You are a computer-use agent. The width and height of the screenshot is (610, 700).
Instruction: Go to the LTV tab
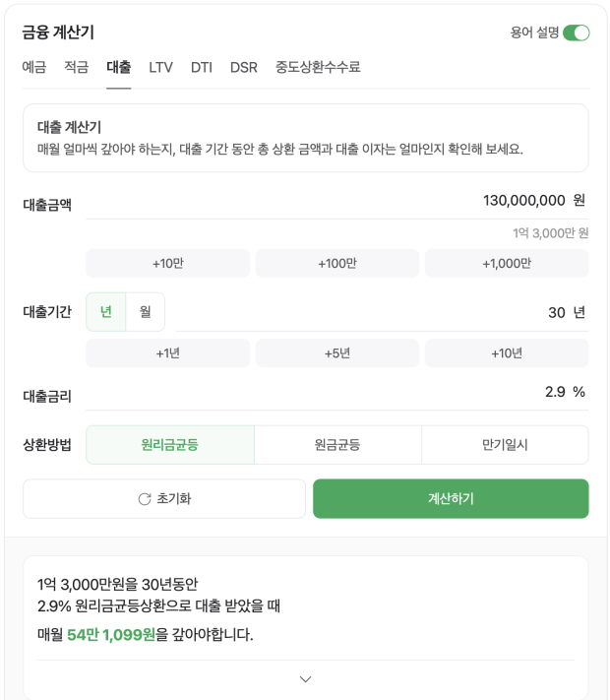pyautogui.click(x=160, y=67)
